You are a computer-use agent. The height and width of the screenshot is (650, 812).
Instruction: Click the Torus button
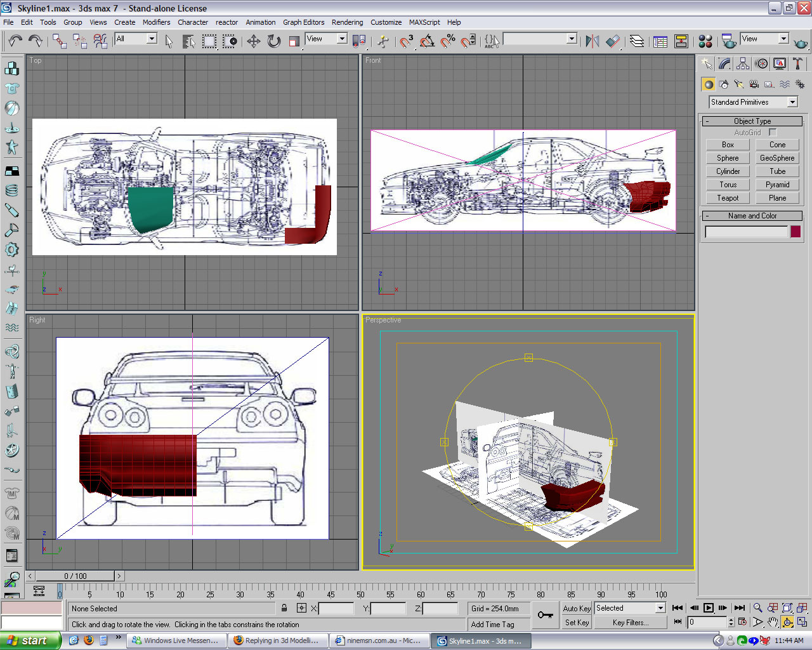728,185
